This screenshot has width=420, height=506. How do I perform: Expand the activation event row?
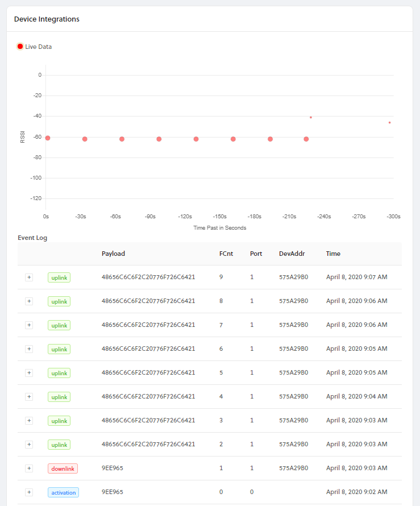pos(29,492)
